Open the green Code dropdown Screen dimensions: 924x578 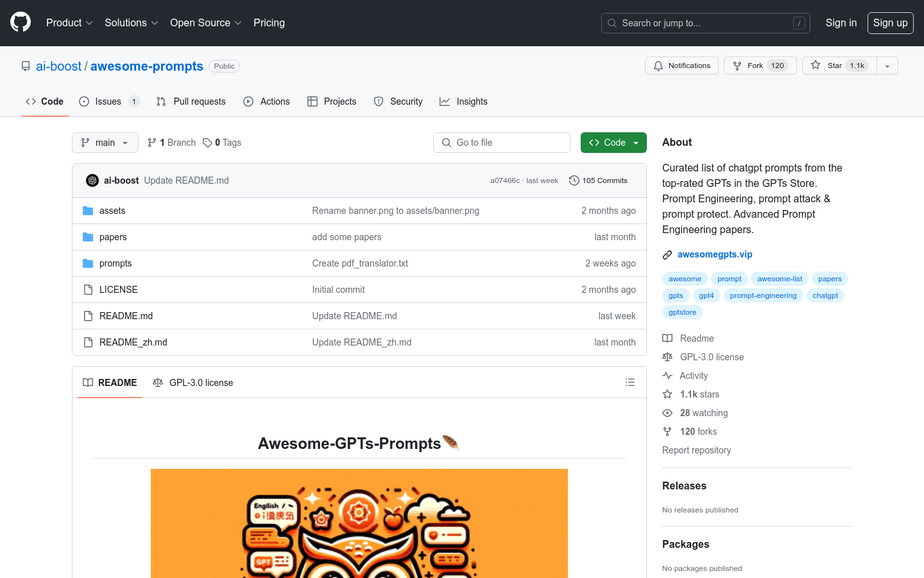click(x=613, y=143)
